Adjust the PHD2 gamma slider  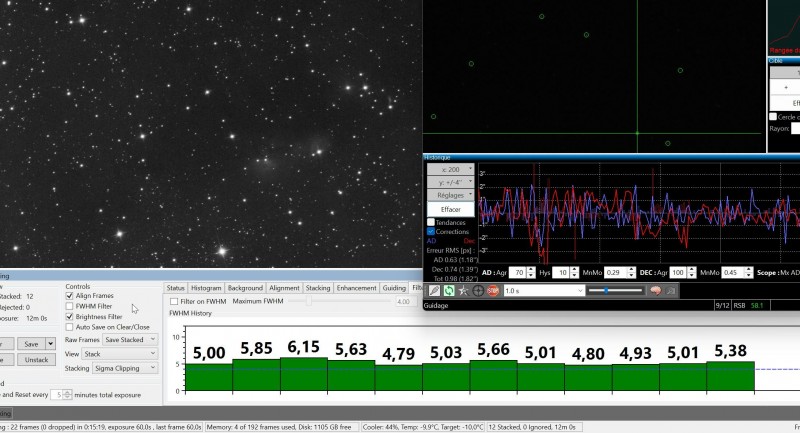(616, 291)
